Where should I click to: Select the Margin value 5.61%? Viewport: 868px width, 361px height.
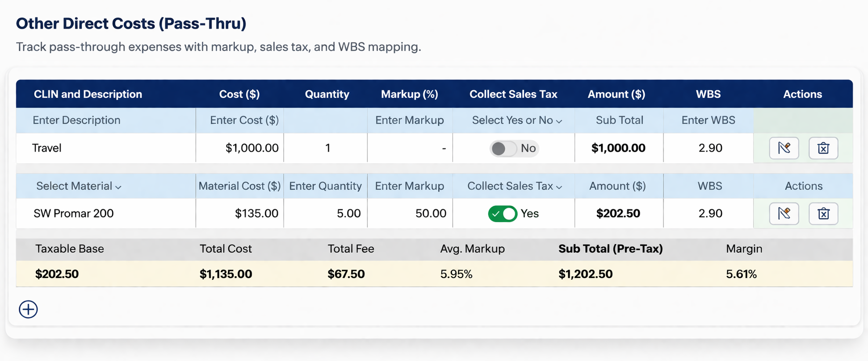741,274
